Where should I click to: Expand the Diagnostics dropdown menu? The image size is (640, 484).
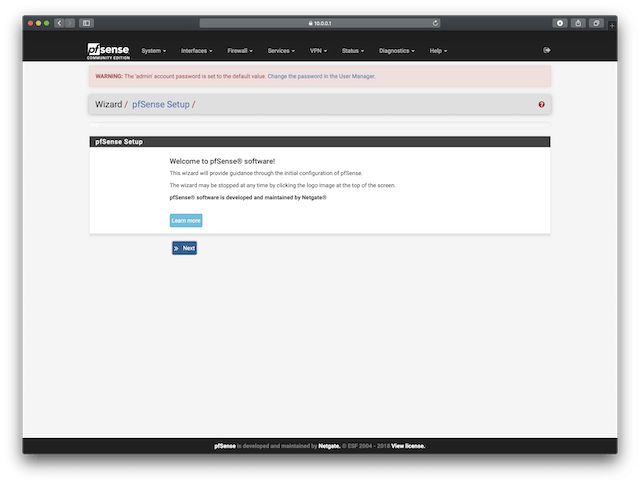pyautogui.click(x=397, y=51)
